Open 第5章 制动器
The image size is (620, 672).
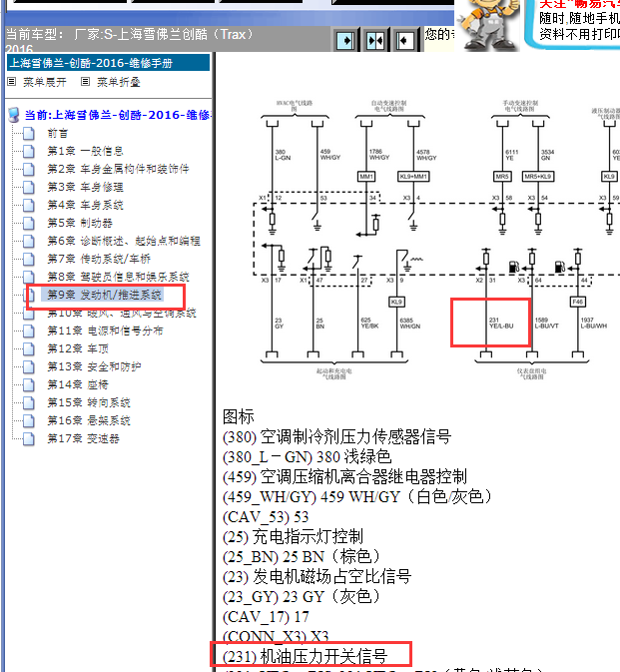(x=80, y=223)
